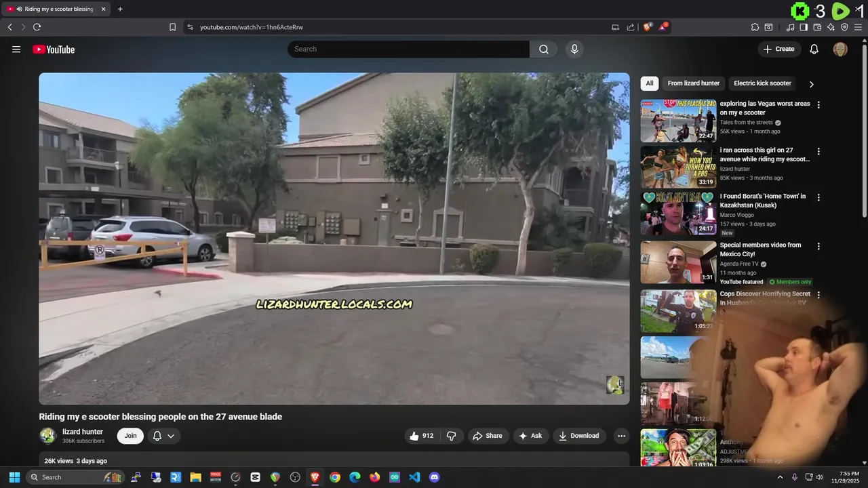Select the All filter chip
The height and width of the screenshot is (488, 868).
(650, 83)
